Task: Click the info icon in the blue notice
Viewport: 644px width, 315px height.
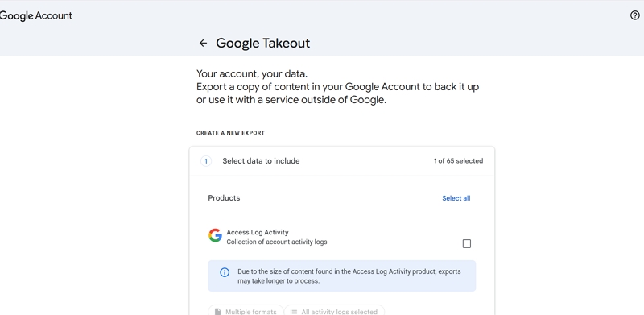Action: (x=225, y=272)
